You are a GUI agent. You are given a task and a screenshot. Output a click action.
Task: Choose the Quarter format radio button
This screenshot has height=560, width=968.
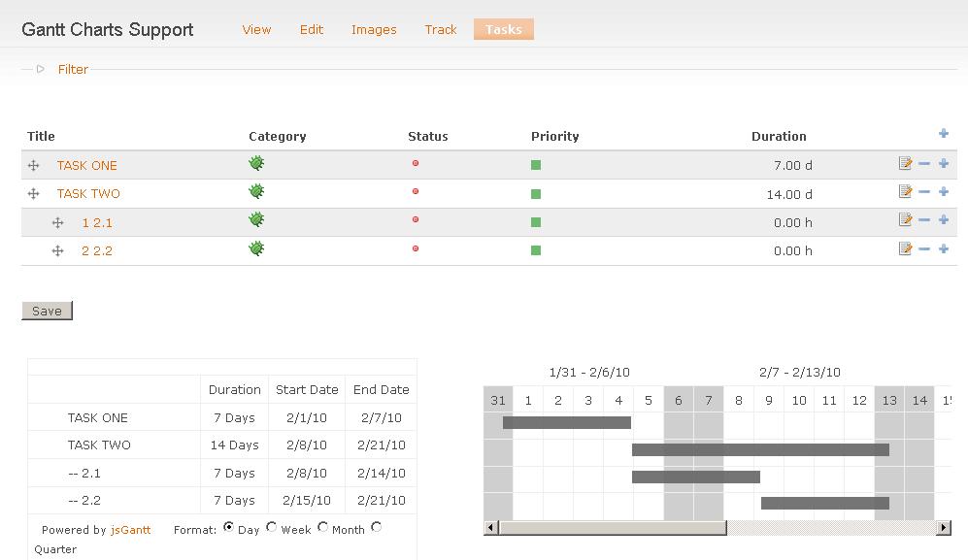[x=376, y=527]
